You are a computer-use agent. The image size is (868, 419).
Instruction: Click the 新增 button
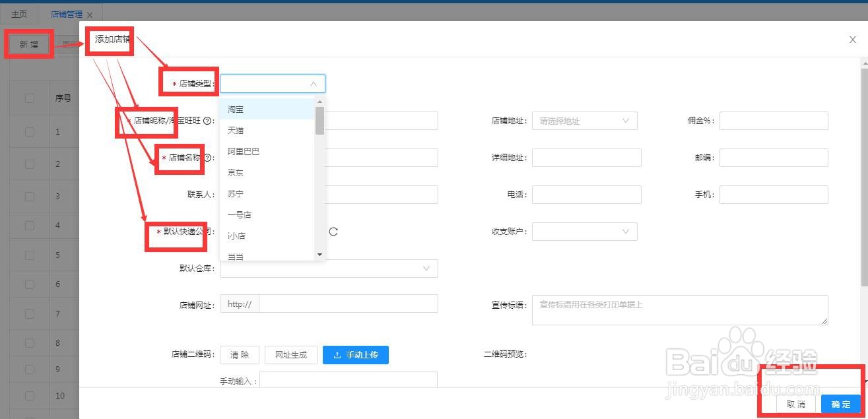(x=29, y=45)
